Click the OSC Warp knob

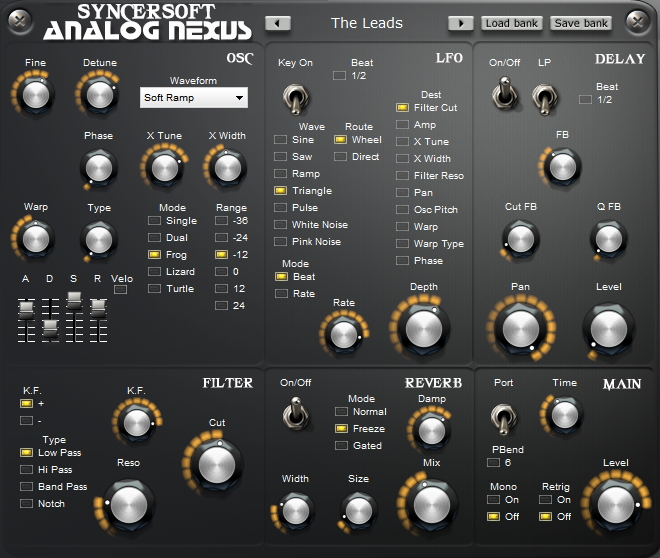(x=36, y=239)
